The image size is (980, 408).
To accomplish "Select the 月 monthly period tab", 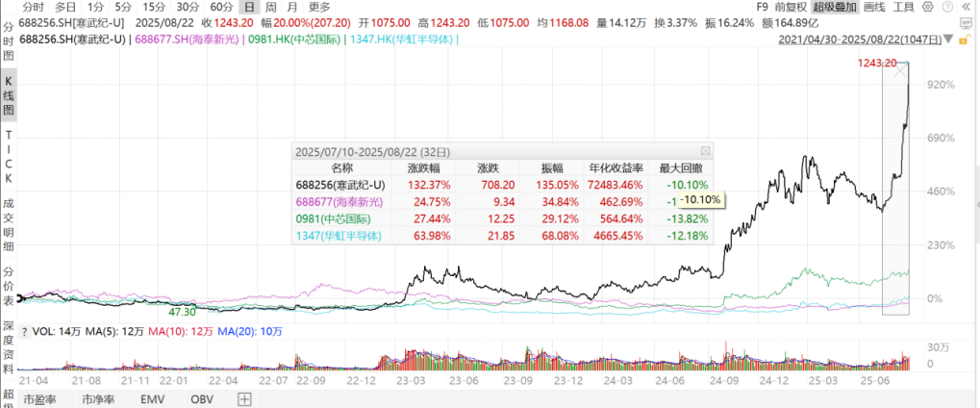I will click(291, 8).
